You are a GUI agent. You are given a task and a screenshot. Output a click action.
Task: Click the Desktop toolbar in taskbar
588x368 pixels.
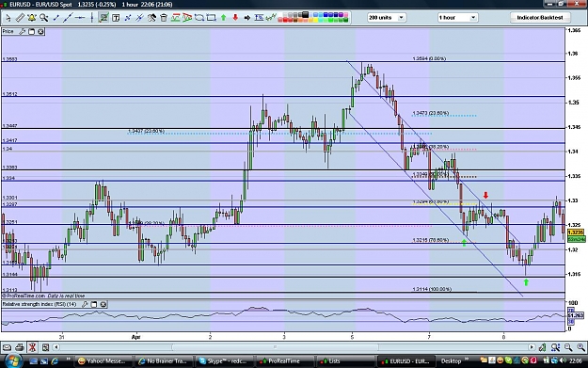(451, 361)
